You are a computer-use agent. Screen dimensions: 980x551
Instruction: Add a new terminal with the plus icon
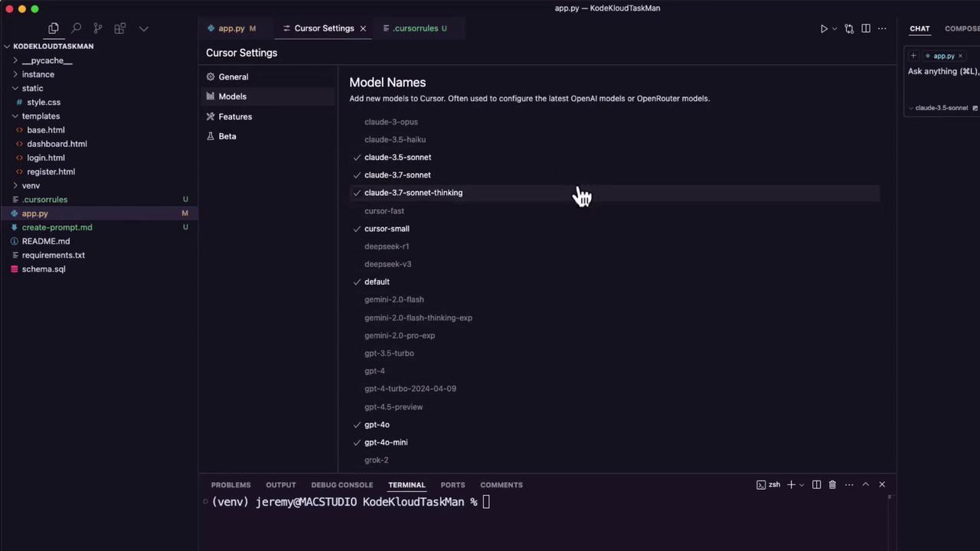(x=791, y=484)
